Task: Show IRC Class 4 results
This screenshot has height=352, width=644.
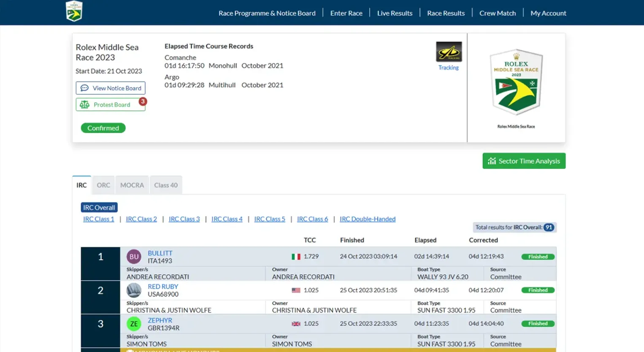Action: point(227,219)
